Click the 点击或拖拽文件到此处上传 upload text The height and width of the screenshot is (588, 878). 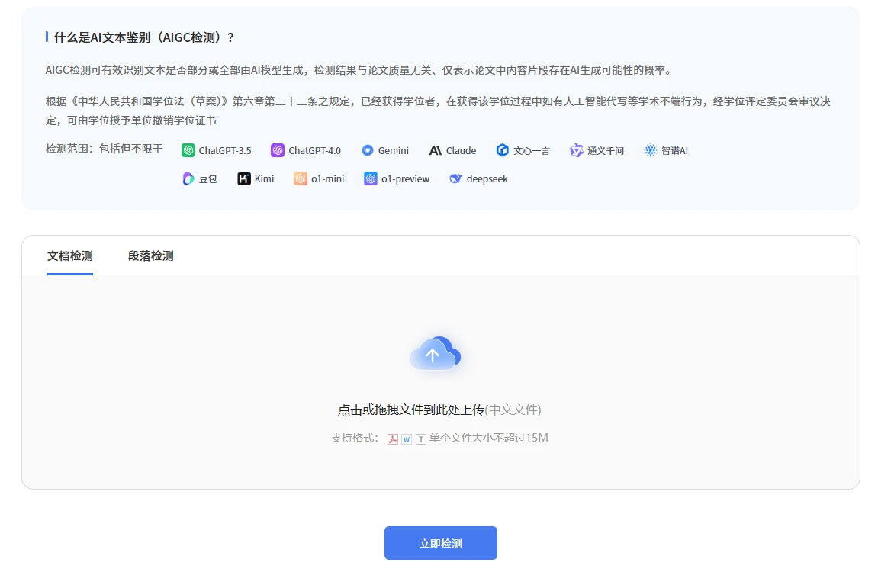tap(411, 410)
